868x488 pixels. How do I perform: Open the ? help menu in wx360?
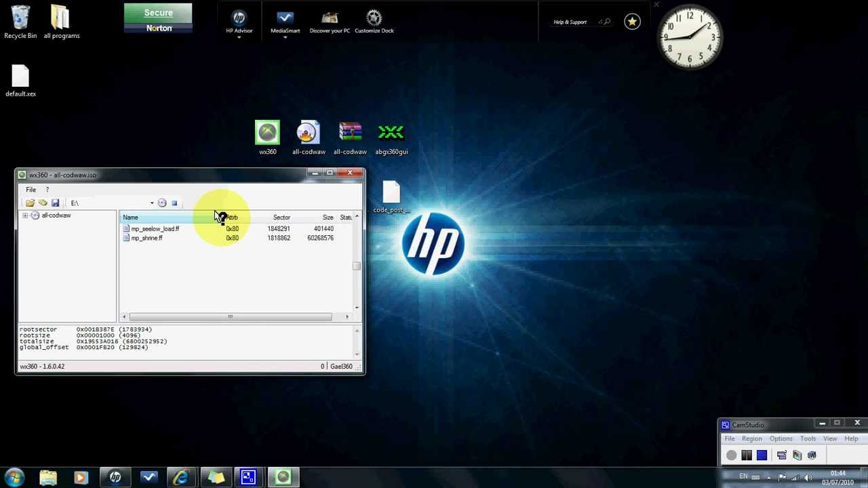[47, 190]
